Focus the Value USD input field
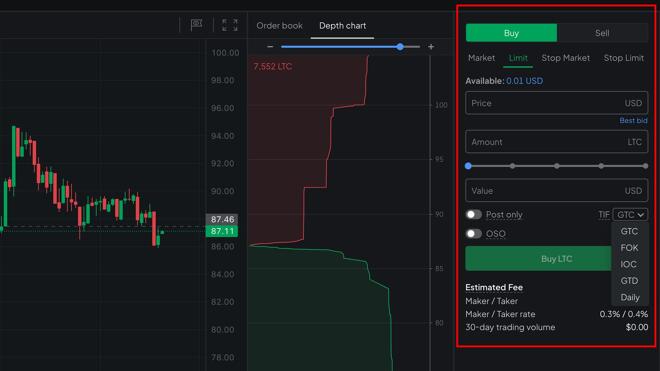The height and width of the screenshot is (371, 660). pos(556,190)
